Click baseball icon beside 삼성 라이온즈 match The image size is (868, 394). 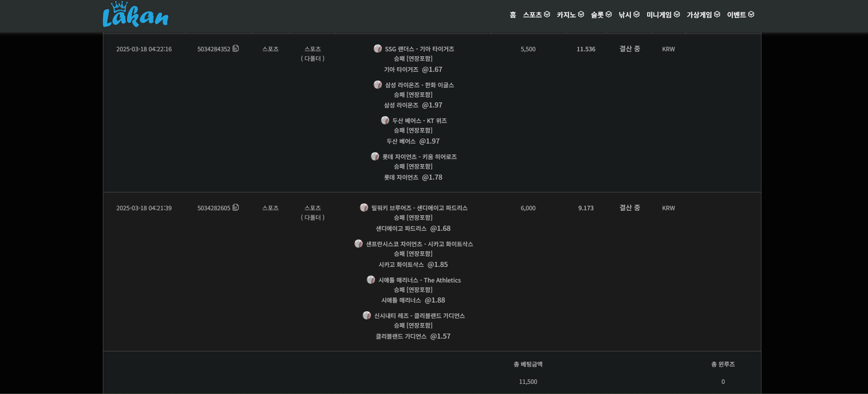tap(378, 85)
